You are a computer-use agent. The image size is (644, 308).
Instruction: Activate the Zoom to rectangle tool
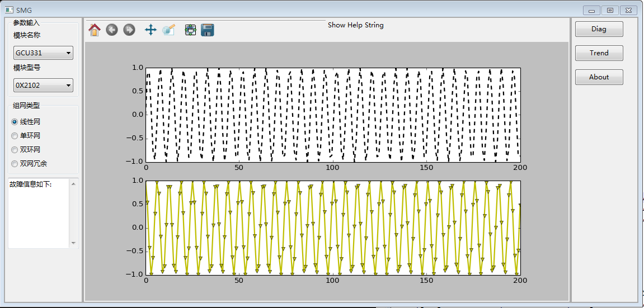(168, 30)
